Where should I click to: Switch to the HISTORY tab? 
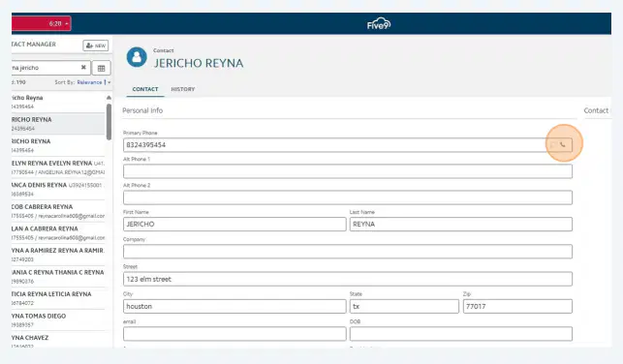(183, 89)
